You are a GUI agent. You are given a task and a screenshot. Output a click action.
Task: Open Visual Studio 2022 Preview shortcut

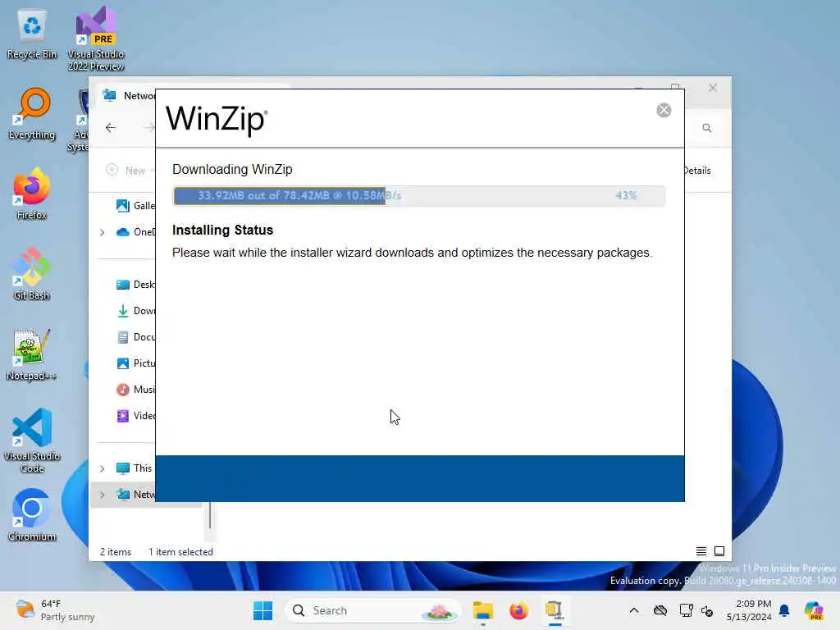(x=96, y=39)
